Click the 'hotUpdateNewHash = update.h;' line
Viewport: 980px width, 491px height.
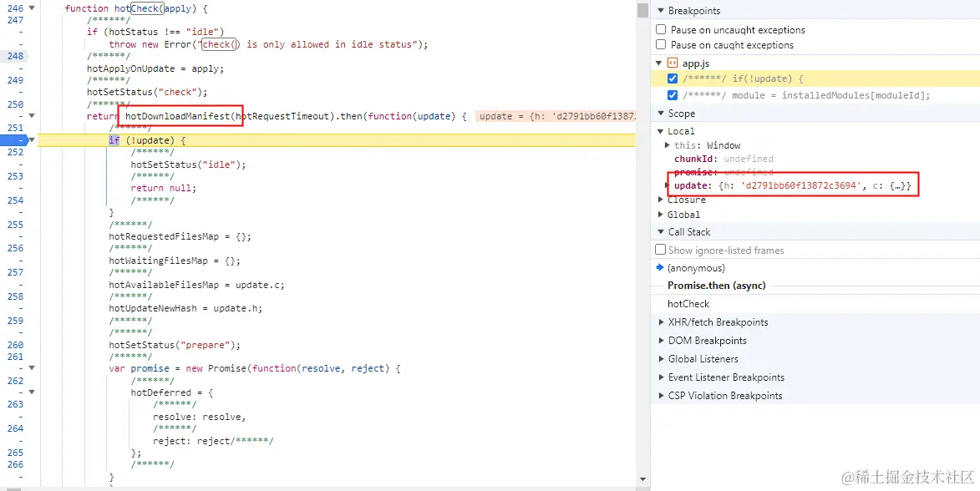185,309
